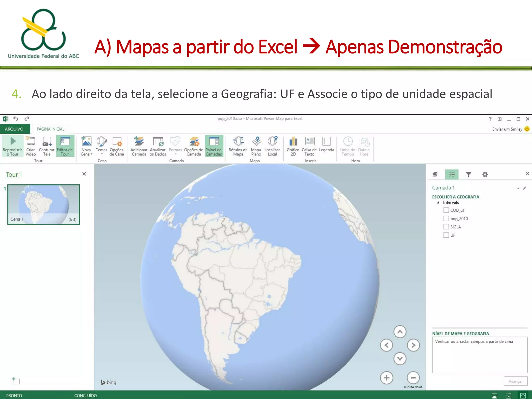The width and height of the screenshot is (532, 399).
Task: Check the UF geography checkbox
Action: coord(446,235)
